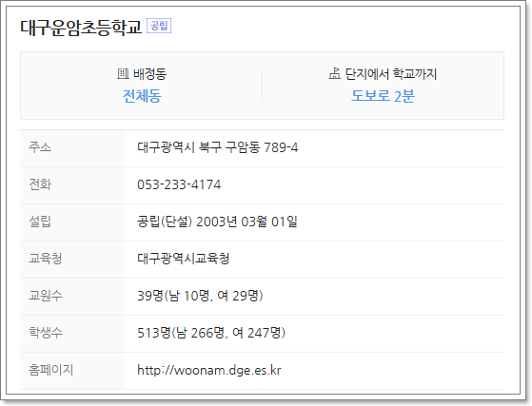
Task: Click the building icon beside 배정동
Action: [x=123, y=73]
